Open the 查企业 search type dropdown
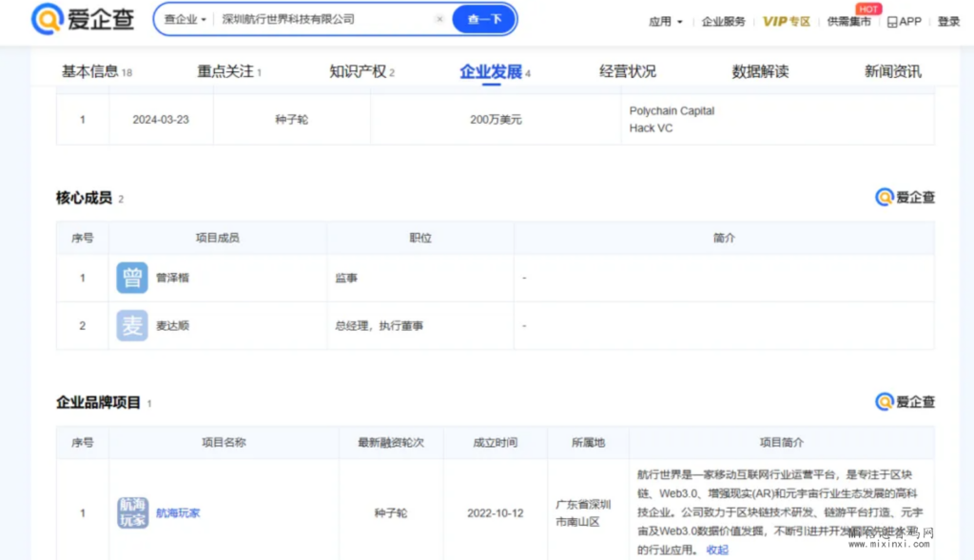The height and width of the screenshot is (560, 974). (x=185, y=19)
